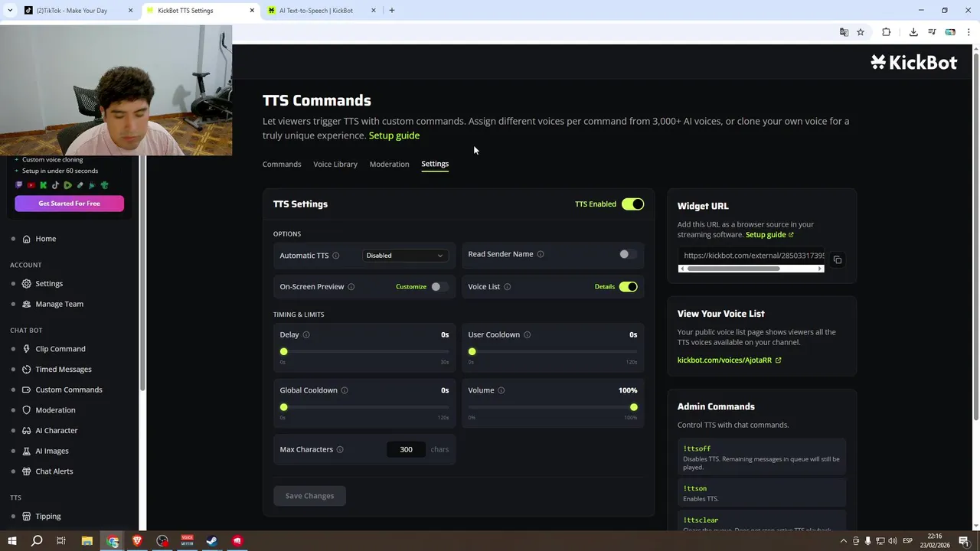Screen dimensions: 980x551
Task: Switch to the Moderation tab under TTS Commands
Action: (x=389, y=165)
